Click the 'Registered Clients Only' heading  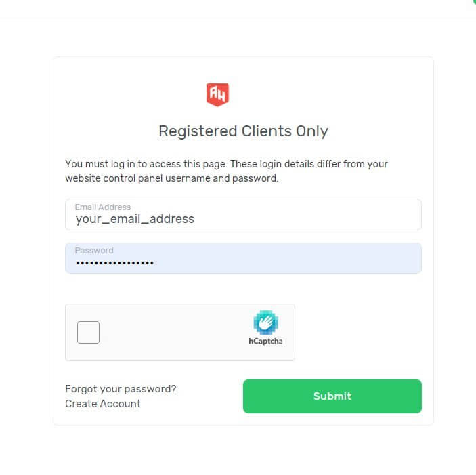tap(243, 131)
